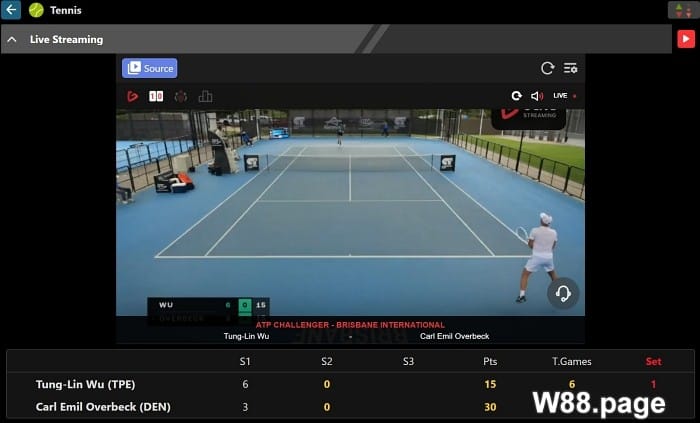
Task: Mute the stream volume
Action: click(537, 96)
